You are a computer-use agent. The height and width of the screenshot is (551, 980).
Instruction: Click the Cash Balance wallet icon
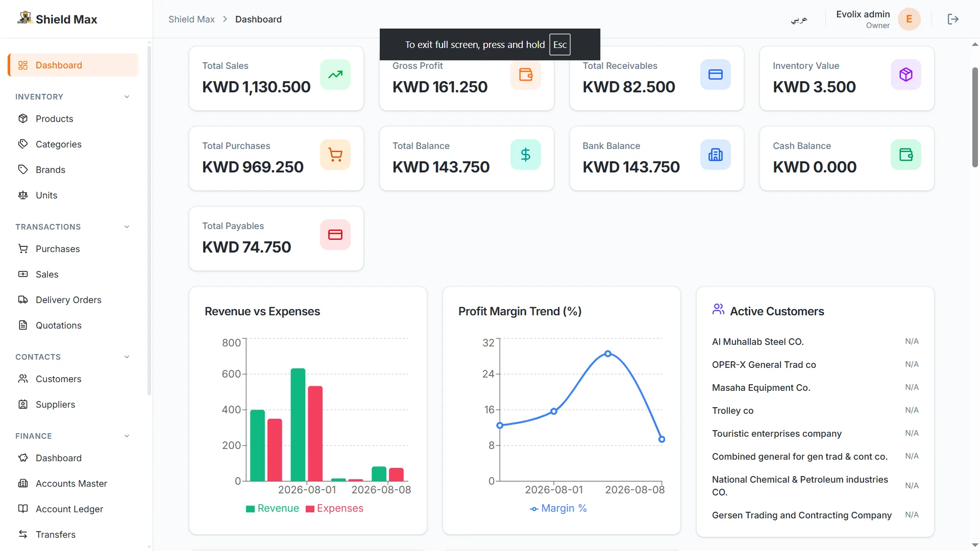906,155
